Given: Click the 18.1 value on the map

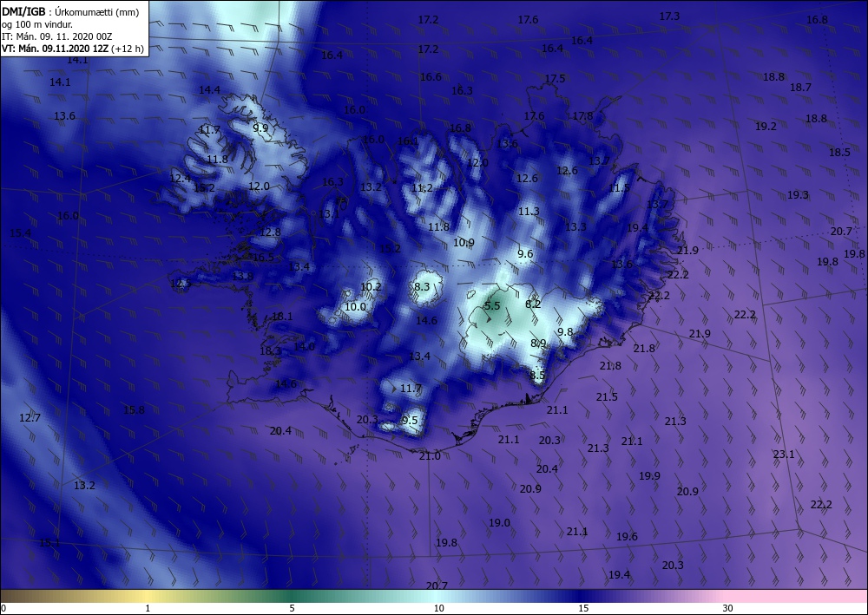Looking at the screenshot, I should [282, 317].
